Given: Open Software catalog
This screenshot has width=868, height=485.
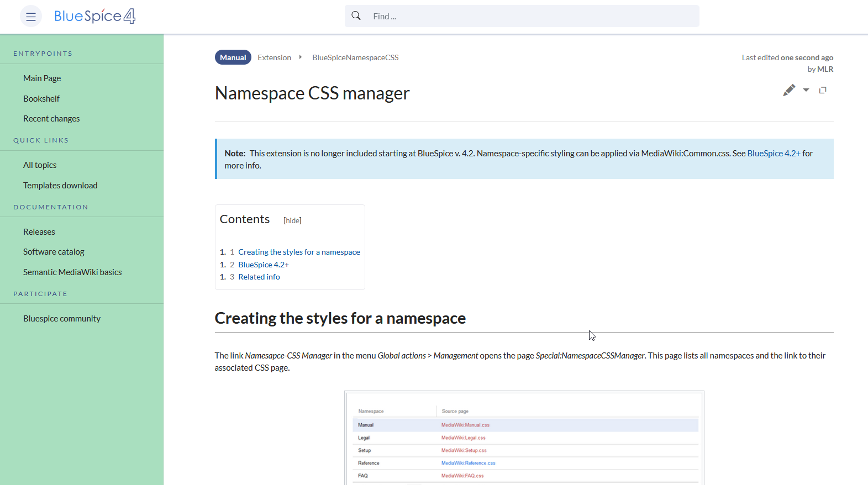Looking at the screenshot, I should [54, 252].
